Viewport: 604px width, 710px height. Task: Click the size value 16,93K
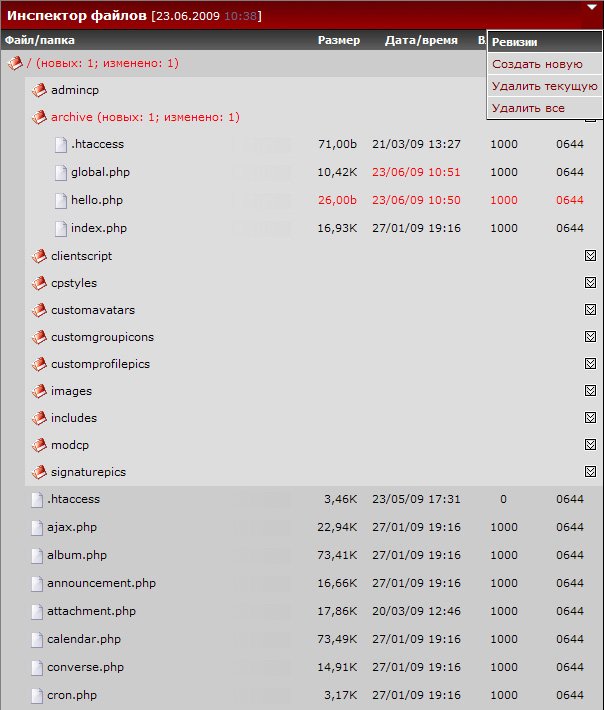coord(337,228)
